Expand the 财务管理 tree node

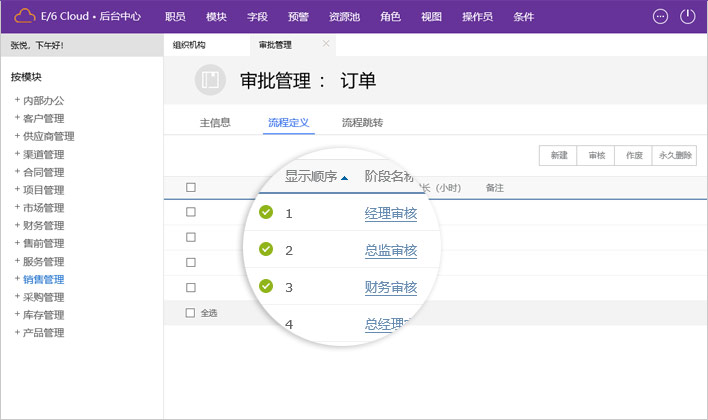(x=17, y=226)
